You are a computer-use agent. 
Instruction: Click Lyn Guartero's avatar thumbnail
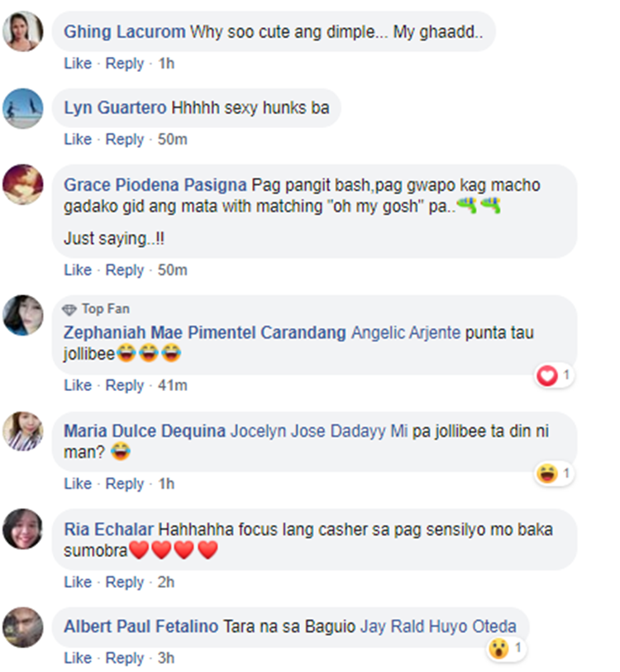point(22,108)
